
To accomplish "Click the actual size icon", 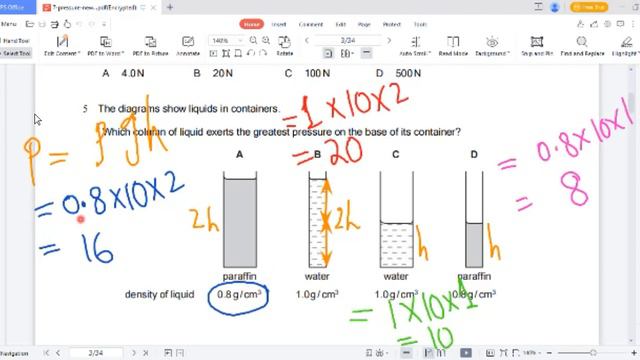I will (x=213, y=53).
